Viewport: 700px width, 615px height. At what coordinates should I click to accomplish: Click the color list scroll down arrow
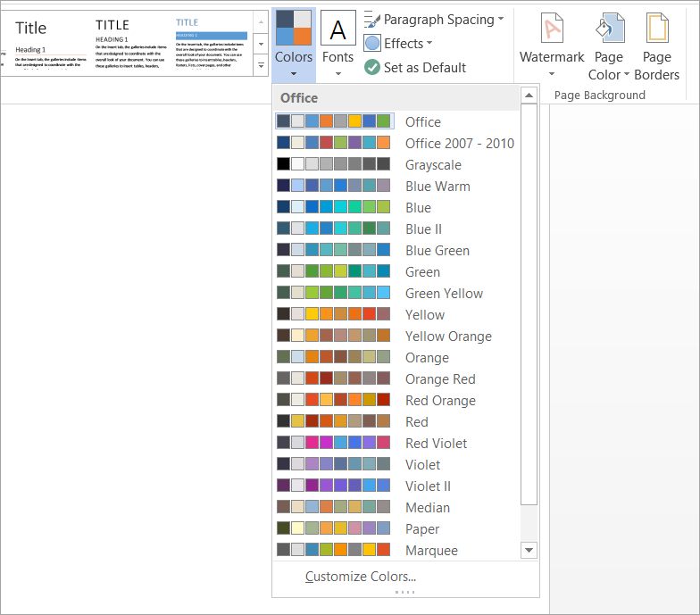point(529,550)
